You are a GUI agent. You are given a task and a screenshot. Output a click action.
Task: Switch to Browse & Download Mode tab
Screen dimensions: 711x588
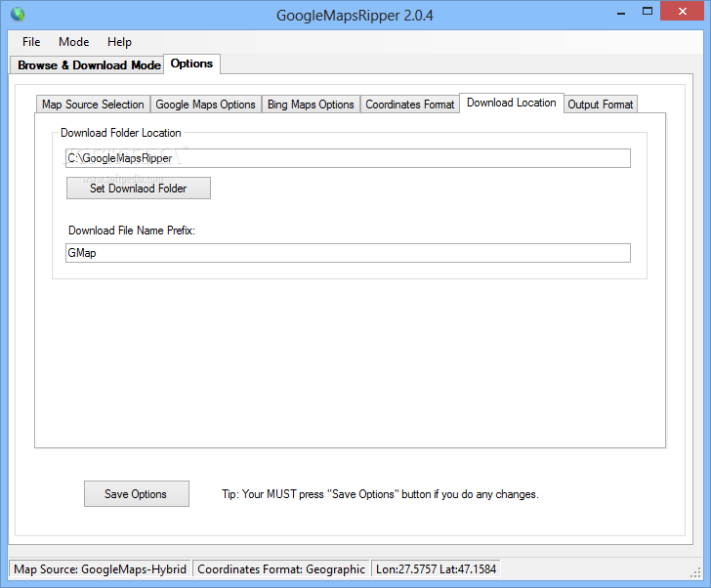[87, 65]
